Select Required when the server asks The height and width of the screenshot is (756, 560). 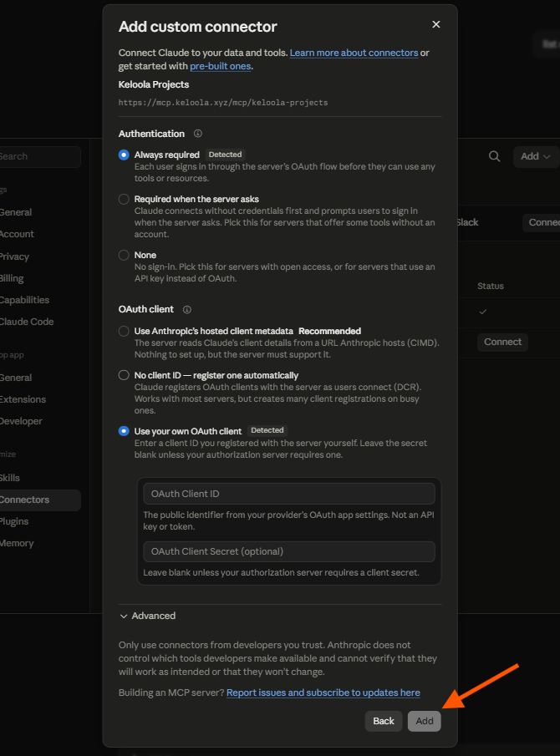coord(124,199)
